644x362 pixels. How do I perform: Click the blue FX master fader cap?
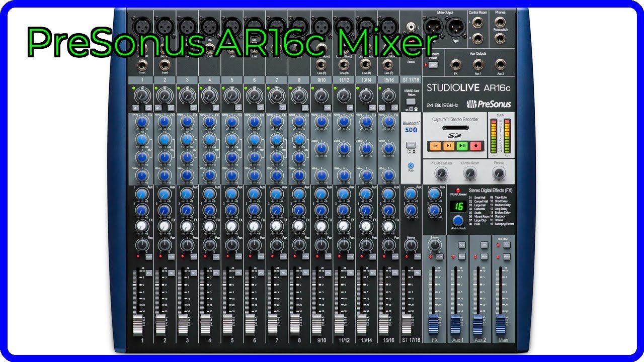pyautogui.click(x=433, y=323)
